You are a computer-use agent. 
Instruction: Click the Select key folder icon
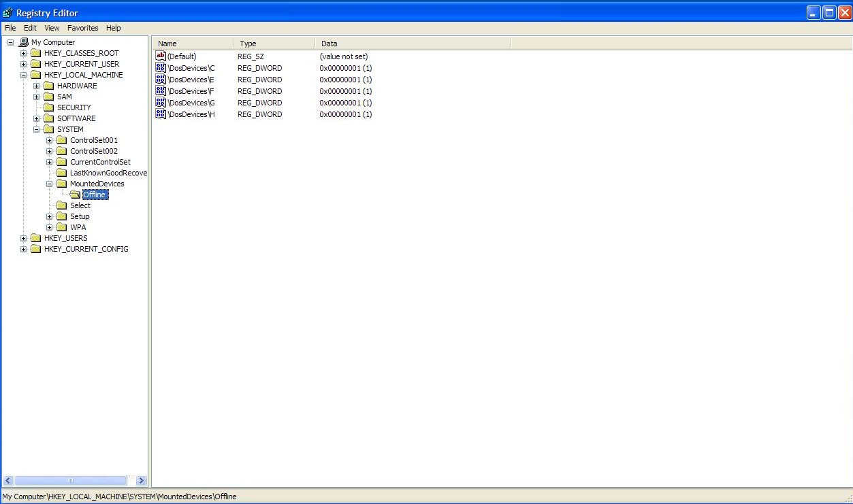pos(61,205)
